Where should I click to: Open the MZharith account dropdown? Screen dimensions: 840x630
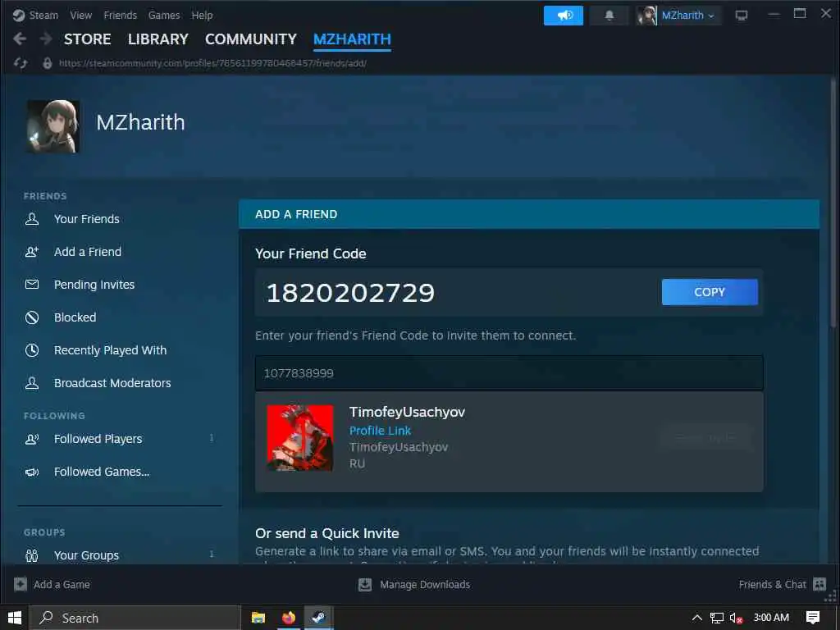(688, 15)
